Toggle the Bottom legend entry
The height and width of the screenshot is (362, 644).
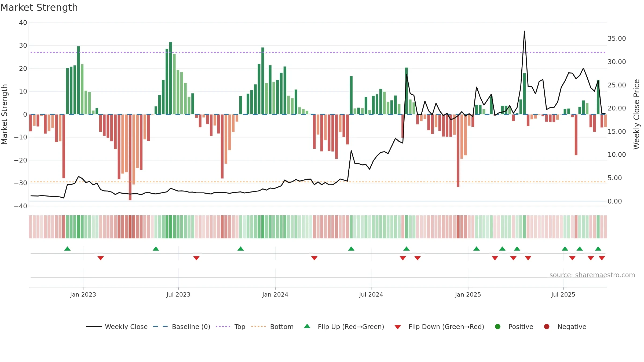[272, 327]
